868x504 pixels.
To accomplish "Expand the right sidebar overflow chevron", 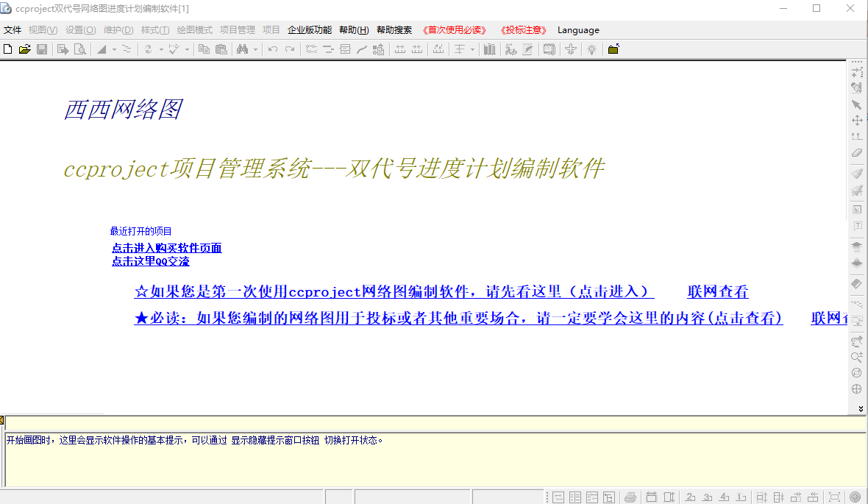I will [861, 409].
